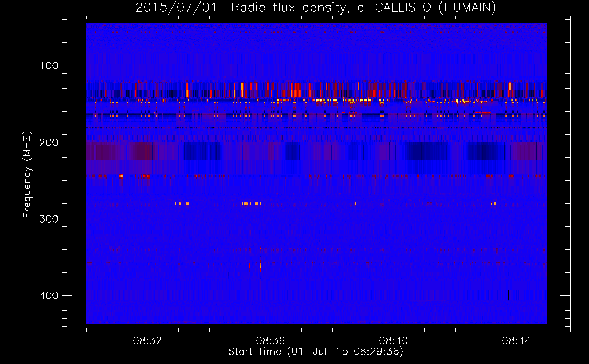This screenshot has height=364, width=589.
Task: Click the 08:32 time tick label
Action: pos(147,341)
